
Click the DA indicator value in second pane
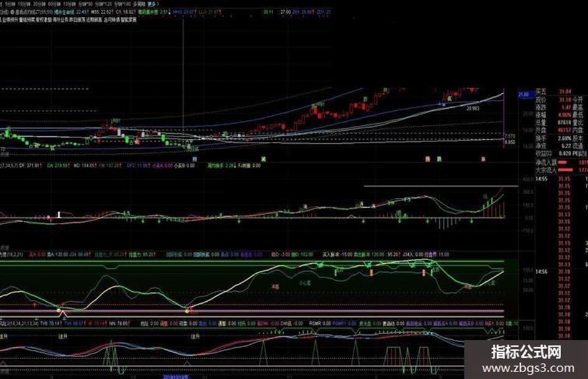(58, 166)
